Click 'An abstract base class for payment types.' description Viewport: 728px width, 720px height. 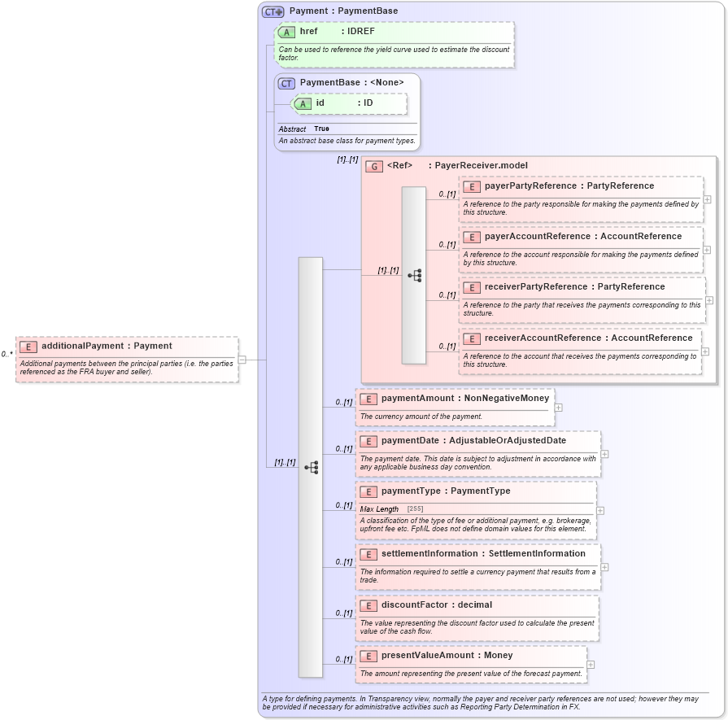(347, 140)
